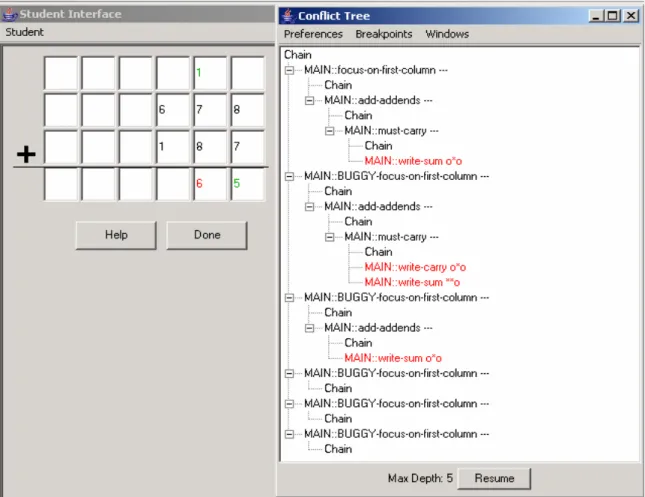The width and height of the screenshot is (645, 497).
Task: Select MAIN::write-sum **o rule
Action: click(x=412, y=282)
